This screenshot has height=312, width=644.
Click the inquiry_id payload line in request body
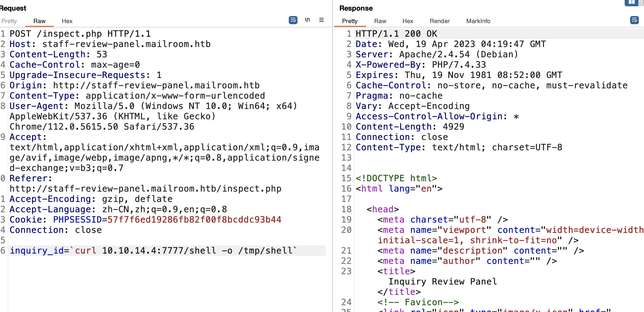[x=153, y=251]
